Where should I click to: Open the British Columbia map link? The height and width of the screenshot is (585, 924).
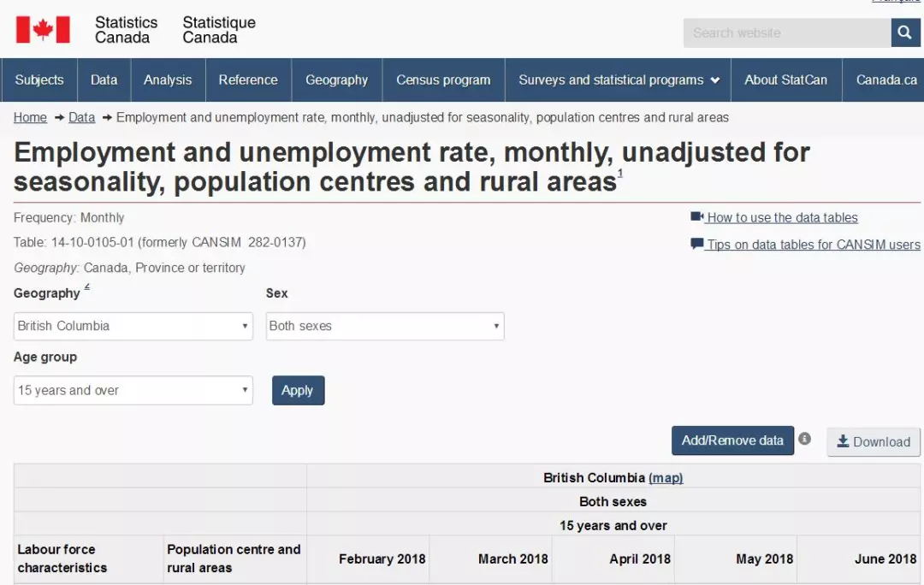(x=666, y=478)
